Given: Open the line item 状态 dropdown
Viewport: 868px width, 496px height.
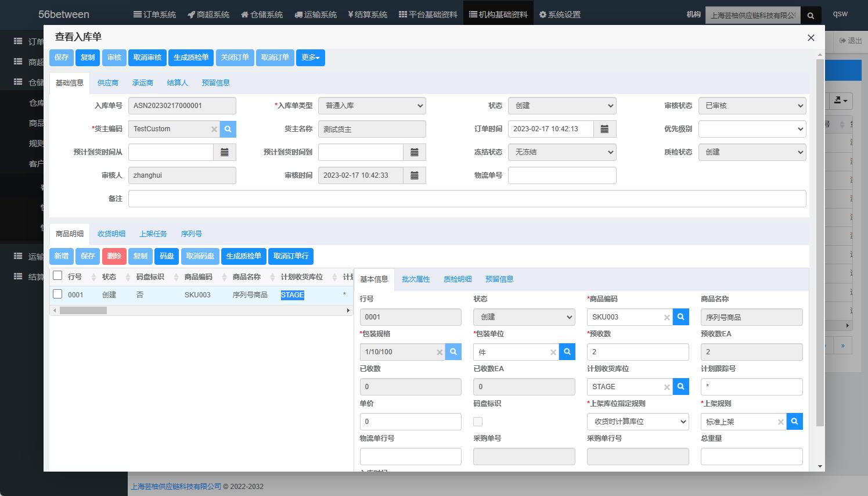Looking at the screenshot, I should [524, 317].
